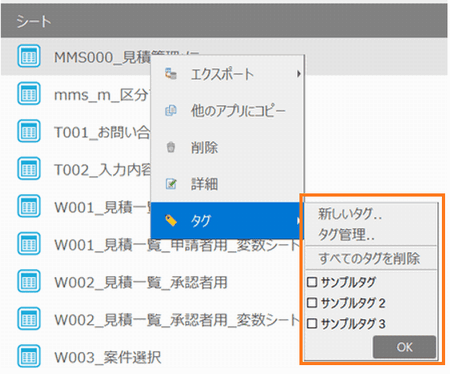Expand the エクスポート submenu arrow
450x374 pixels.
coord(299,74)
